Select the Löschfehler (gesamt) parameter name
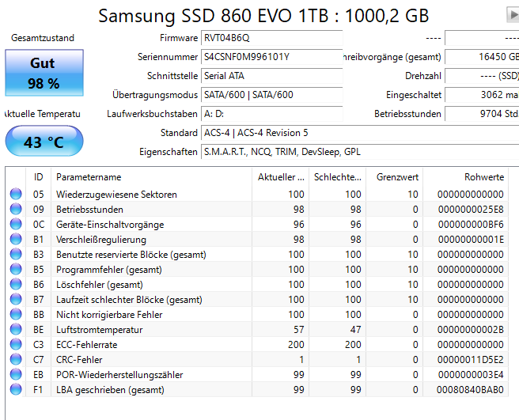 click(x=100, y=285)
